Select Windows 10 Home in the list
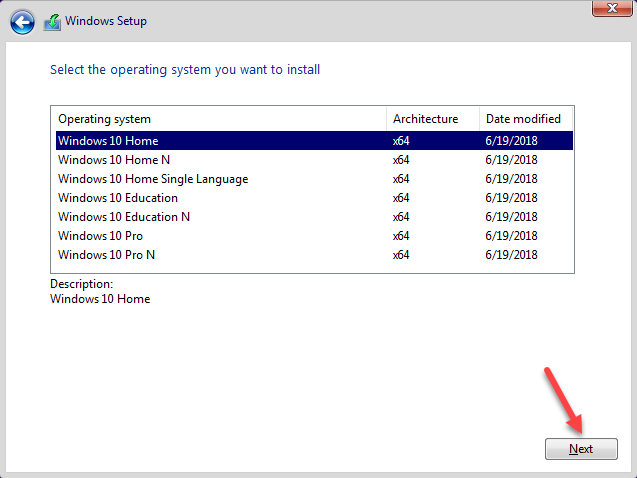 click(x=108, y=141)
